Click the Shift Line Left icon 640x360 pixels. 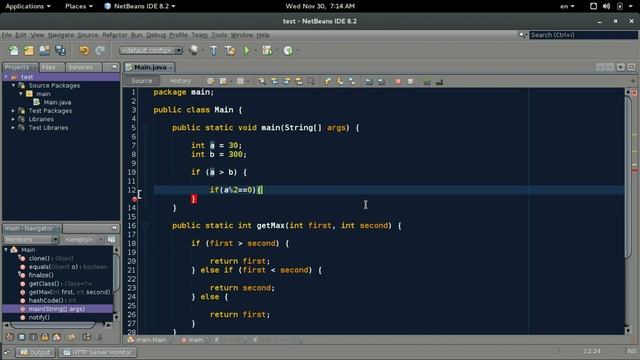pos(369,82)
